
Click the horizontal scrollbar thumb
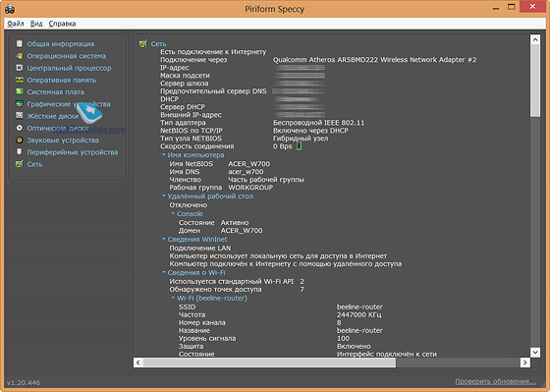pos(269,363)
